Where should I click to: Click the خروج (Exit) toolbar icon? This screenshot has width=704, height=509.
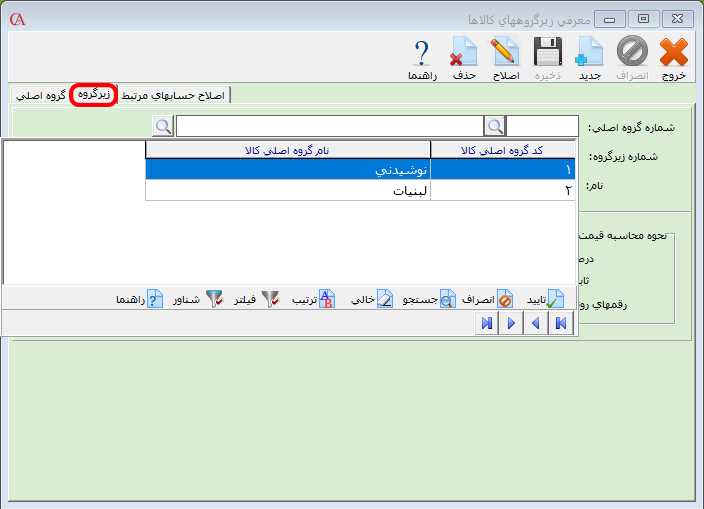tap(673, 58)
